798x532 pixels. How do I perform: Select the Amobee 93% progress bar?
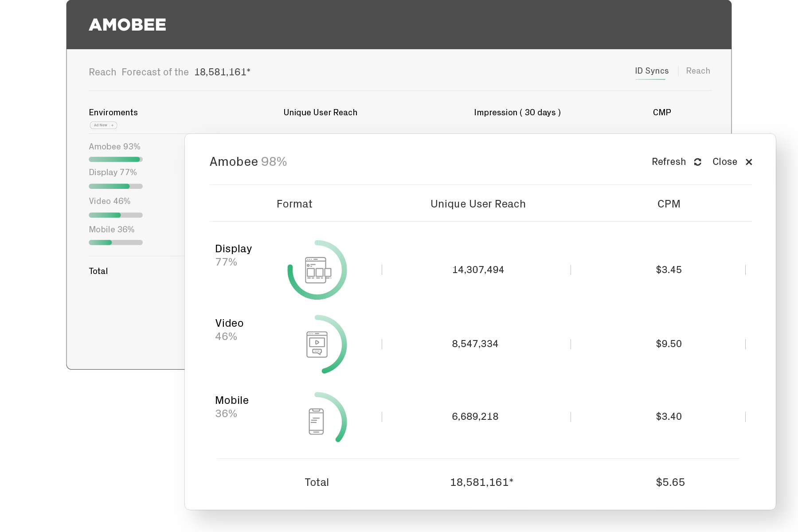116,159
